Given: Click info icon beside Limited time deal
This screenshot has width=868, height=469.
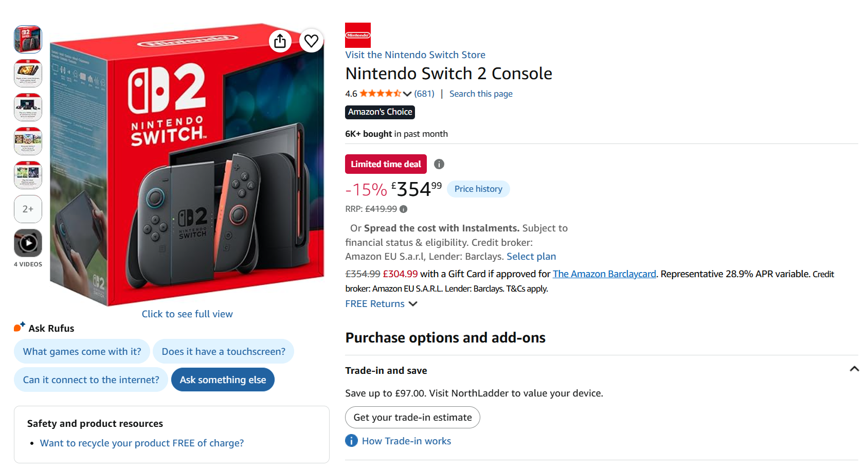Looking at the screenshot, I should tap(439, 164).
